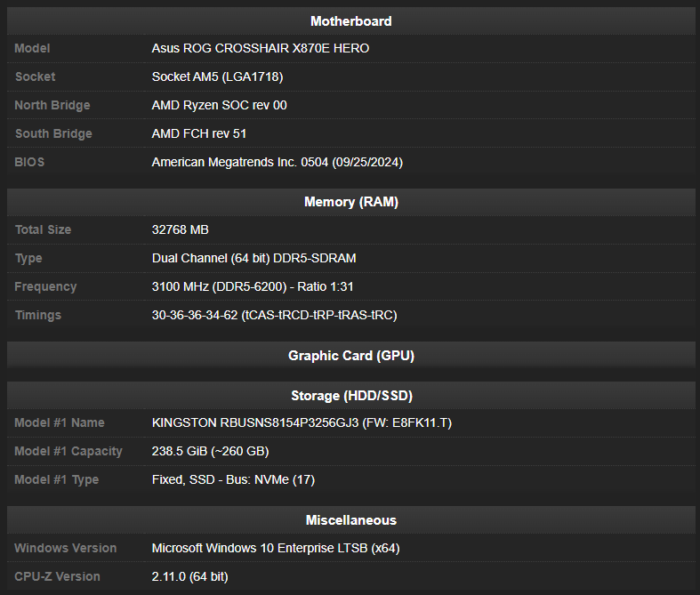The image size is (700, 595).
Task: Click the 238.5 GiB capacity value
Action: coord(210,451)
